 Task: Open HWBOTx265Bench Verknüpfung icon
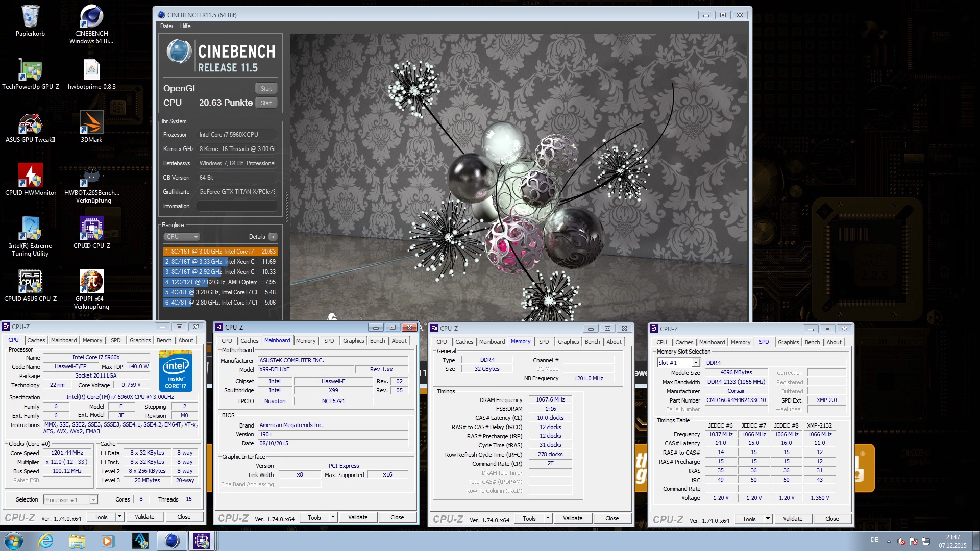coord(91,184)
